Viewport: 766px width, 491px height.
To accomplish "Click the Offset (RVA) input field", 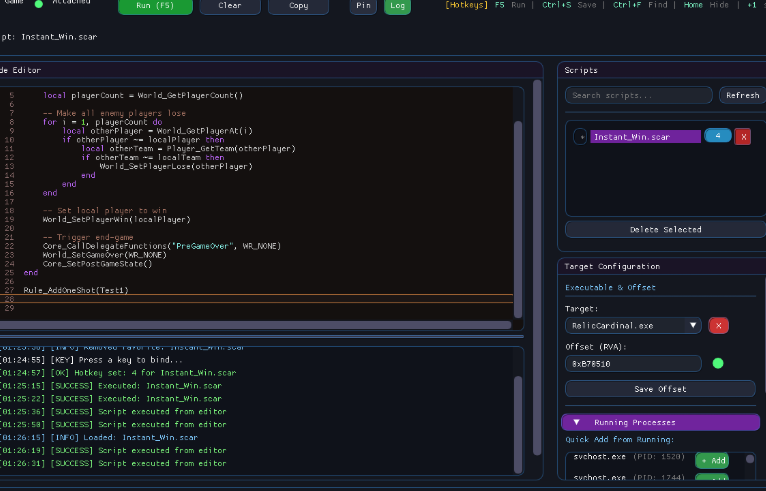I will point(633,364).
